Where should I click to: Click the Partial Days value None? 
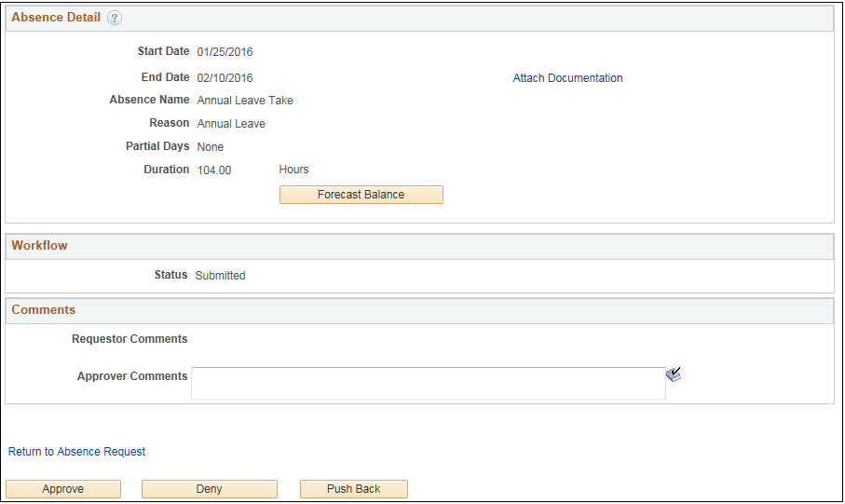click(x=211, y=147)
